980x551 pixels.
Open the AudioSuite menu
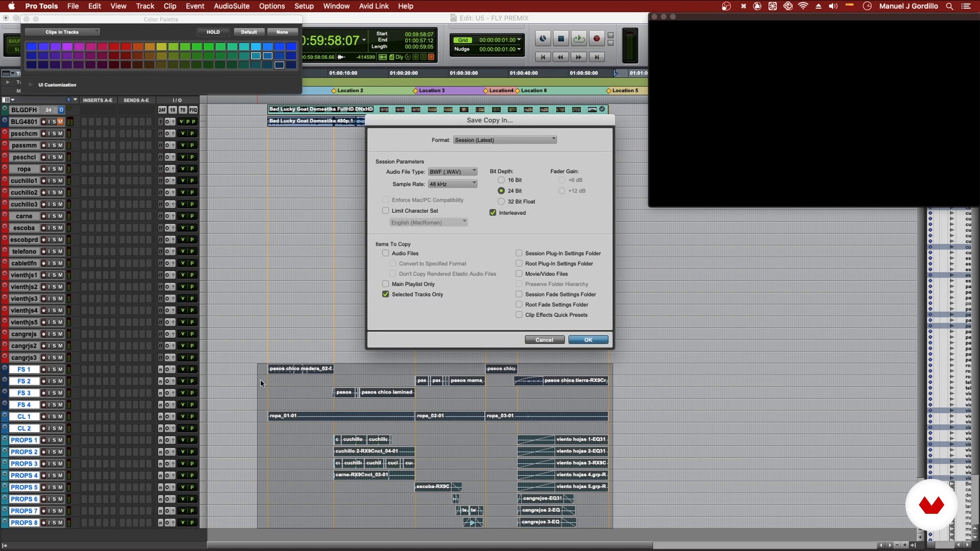tap(232, 6)
